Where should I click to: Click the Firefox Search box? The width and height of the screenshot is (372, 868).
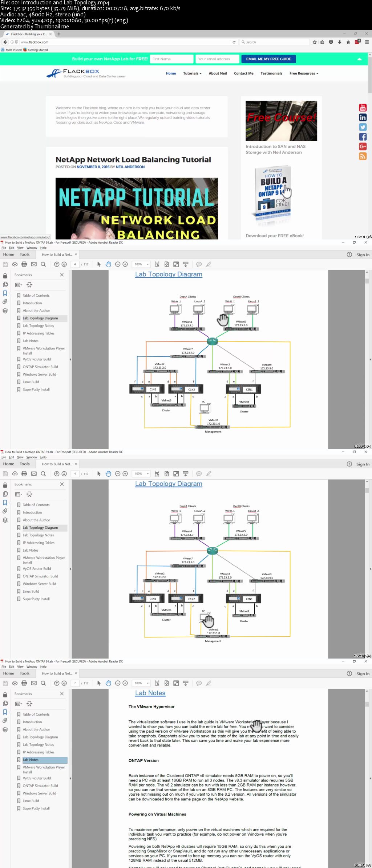275,42
